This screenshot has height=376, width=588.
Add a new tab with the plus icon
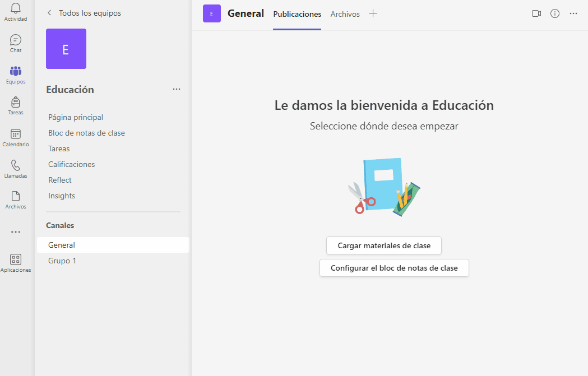[x=373, y=13]
